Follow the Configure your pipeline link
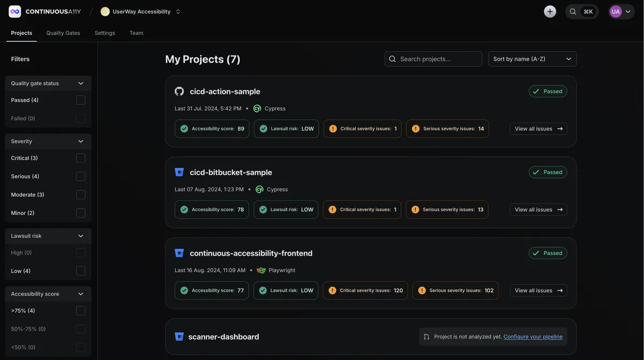 coord(533,337)
